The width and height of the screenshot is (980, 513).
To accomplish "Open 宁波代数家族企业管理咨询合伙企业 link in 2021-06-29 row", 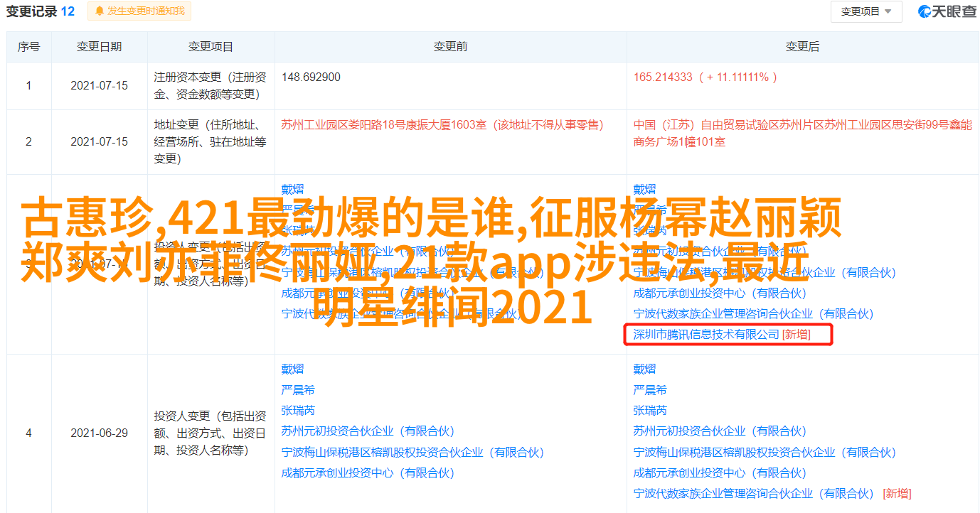I will [754, 493].
